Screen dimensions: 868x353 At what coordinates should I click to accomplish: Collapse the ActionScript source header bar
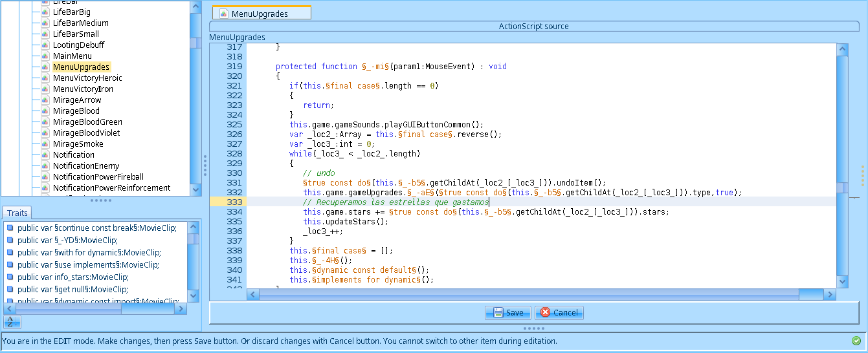coord(533,27)
